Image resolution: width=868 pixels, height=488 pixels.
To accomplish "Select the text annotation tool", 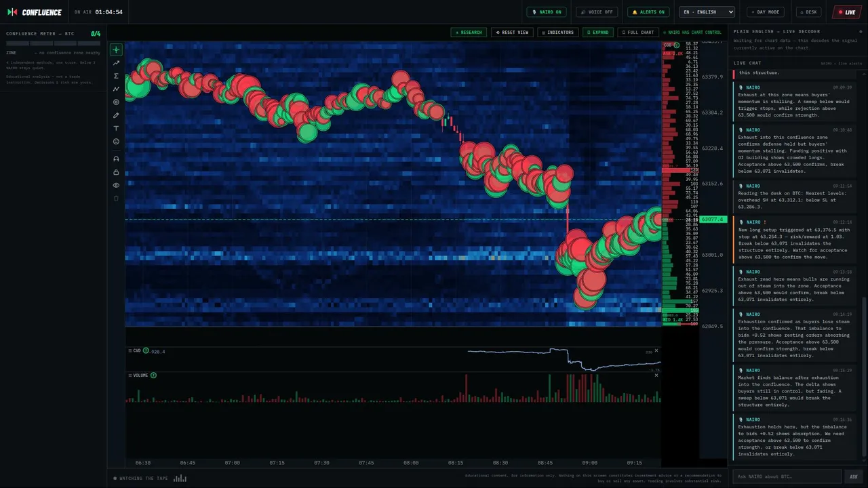I will pyautogui.click(x=116, y=128).
